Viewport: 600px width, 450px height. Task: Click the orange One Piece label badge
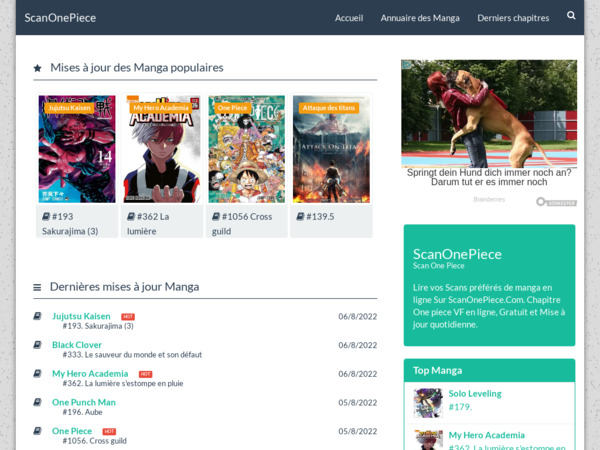pyautogui.click(x=232, y=108)
